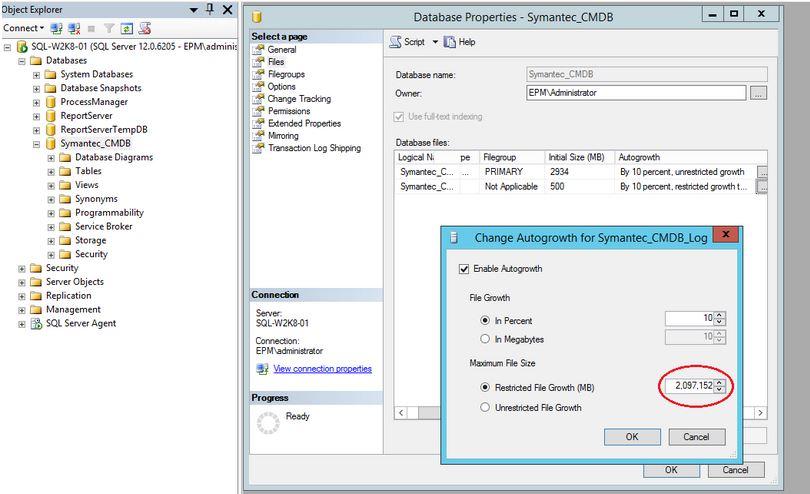810x494 pixels.
Task: Click the Restricted File Growth size field
Action: [689, 386]
